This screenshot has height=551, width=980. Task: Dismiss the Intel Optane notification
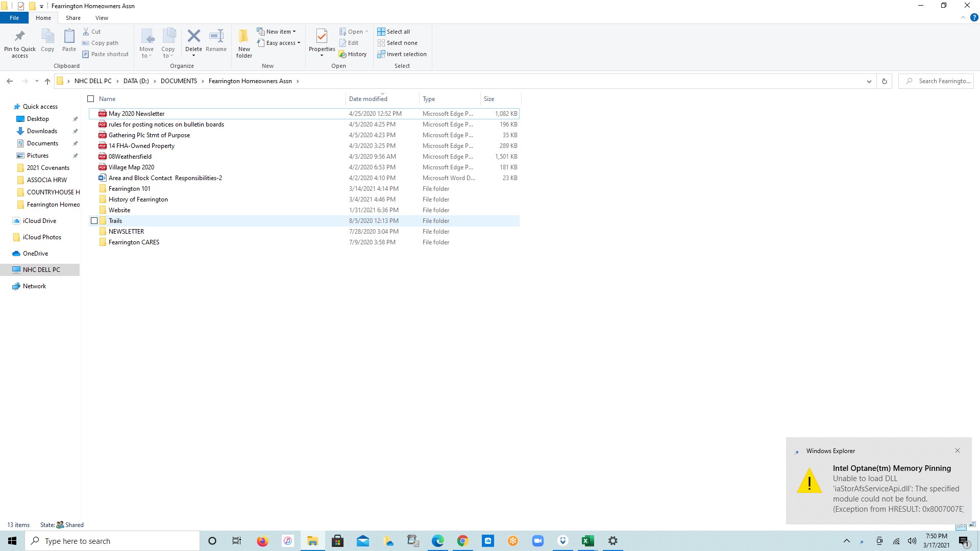958,450
